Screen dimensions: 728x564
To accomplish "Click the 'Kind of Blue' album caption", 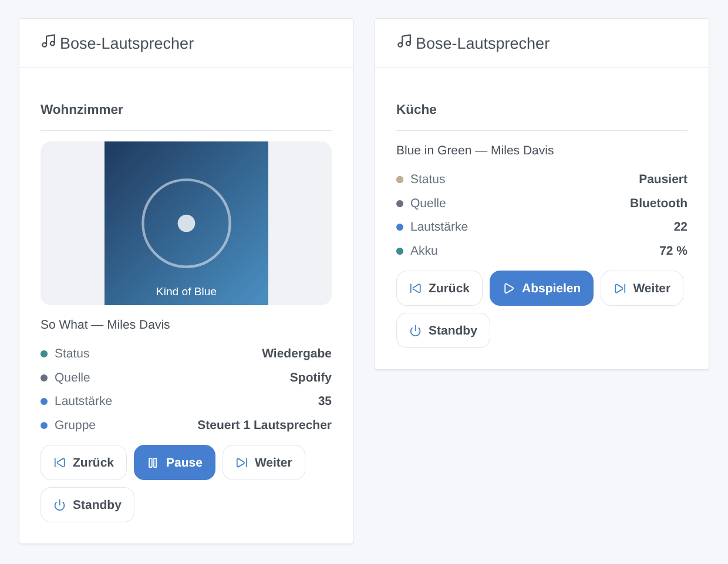I will point(186,292).
